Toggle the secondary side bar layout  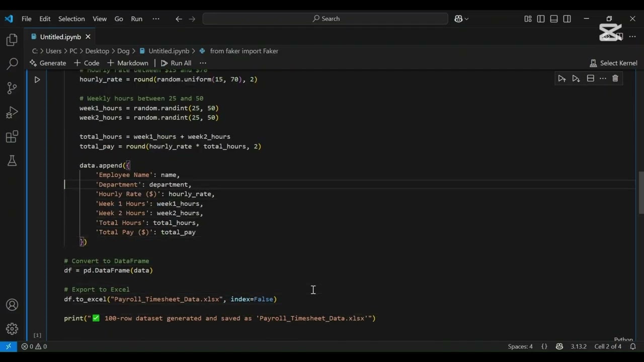point(567,19)
